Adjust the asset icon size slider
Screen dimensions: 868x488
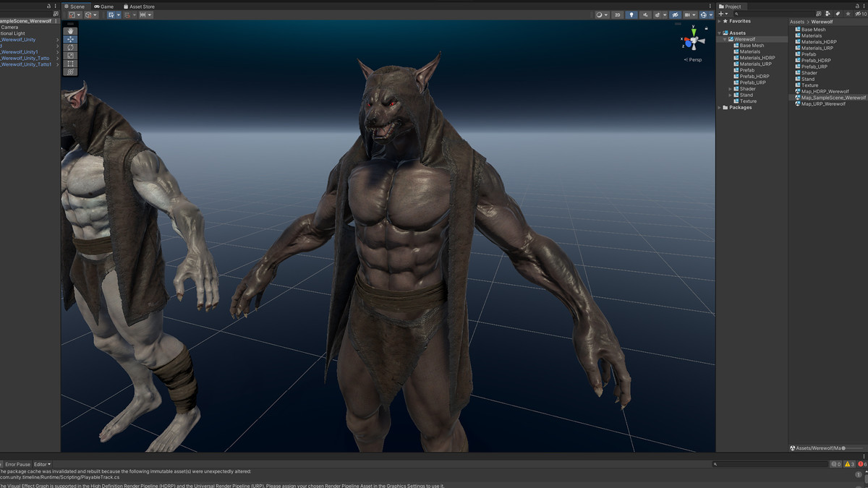coord(853,448)
